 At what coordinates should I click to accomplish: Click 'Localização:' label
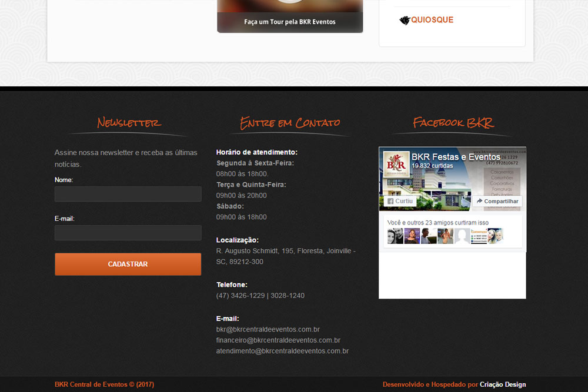tap(238, 240)
